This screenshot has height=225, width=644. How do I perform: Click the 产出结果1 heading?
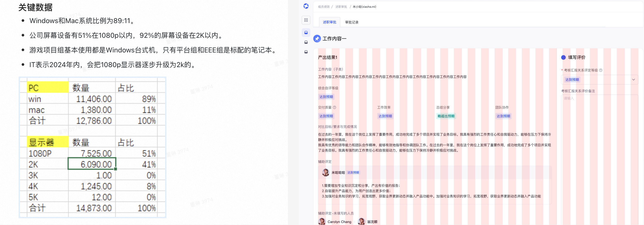pos(328,58)
